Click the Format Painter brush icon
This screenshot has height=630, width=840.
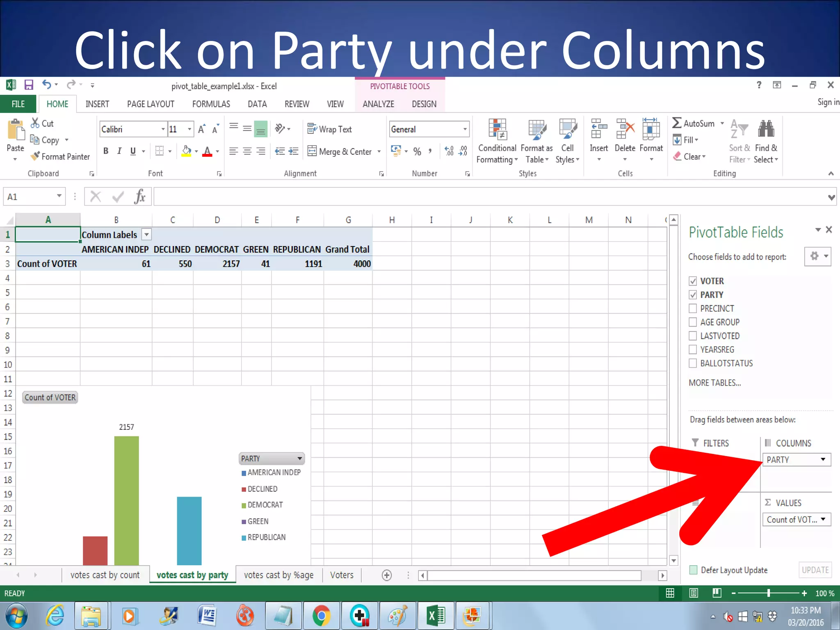pyautogui.click(x=35, y=156)
